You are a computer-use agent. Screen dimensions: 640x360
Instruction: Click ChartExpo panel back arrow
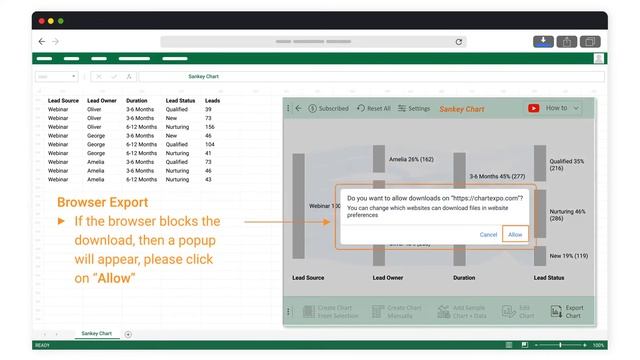coord(298,108)
